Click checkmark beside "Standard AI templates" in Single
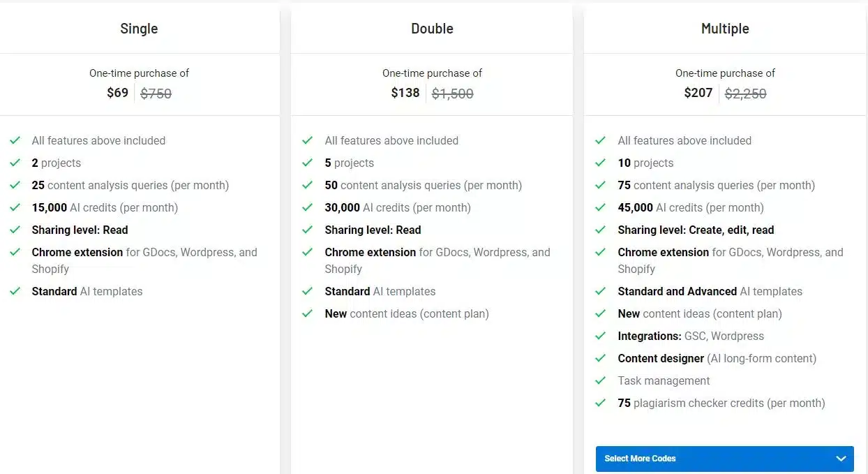 pos(15,291)
